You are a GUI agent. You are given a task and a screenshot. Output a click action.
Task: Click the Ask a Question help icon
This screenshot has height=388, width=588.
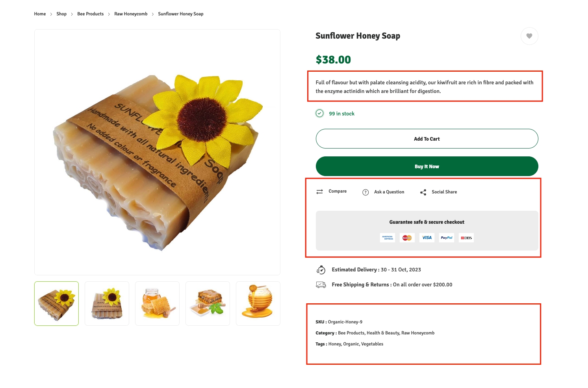click(365, 192)
